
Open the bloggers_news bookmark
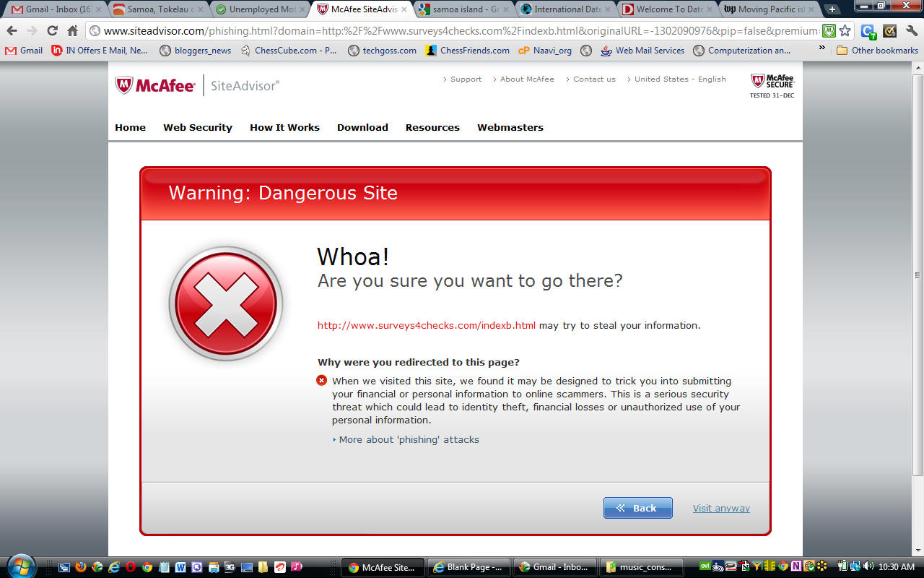[195, 51]
